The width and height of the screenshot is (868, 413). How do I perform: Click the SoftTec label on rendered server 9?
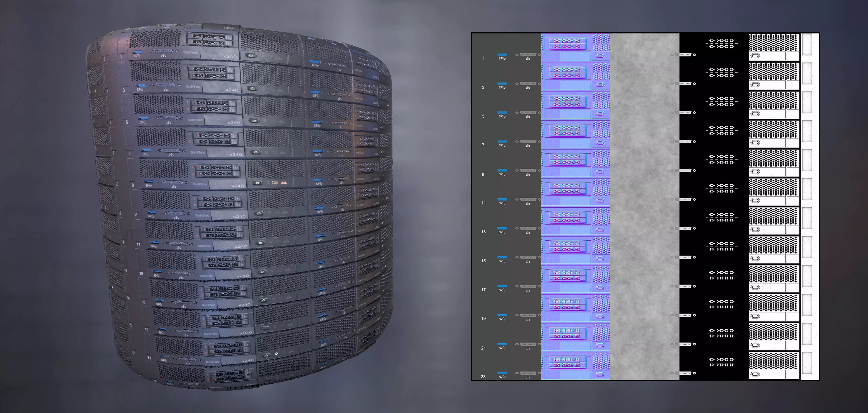[x=199, y=184]
